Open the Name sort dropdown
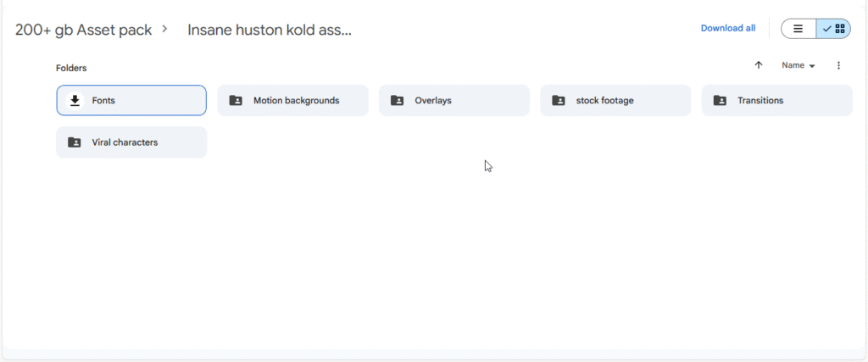The image size is (868, 362). pyautogui.click(x=798, y=65)
